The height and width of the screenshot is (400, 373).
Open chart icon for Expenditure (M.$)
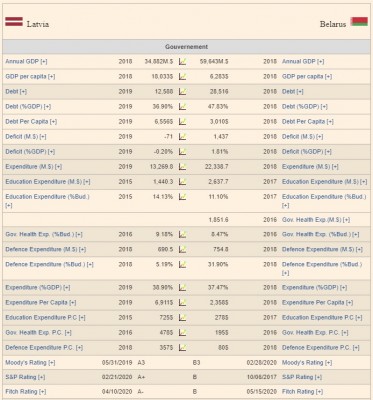click(183, 167)
